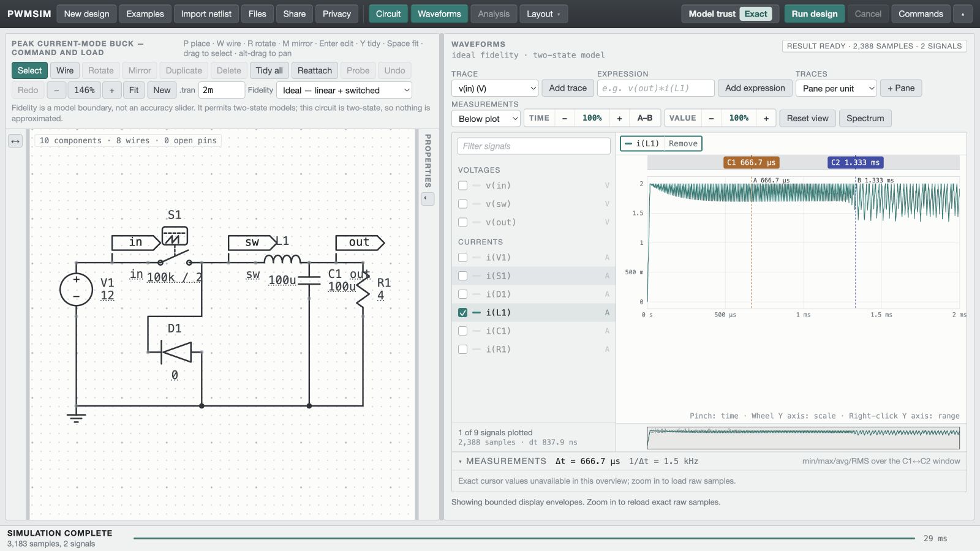Viewport: 980px width, 551px height.
Task: Click the S1 switch symbol in schematic
Action: click(x=175, y=247)
